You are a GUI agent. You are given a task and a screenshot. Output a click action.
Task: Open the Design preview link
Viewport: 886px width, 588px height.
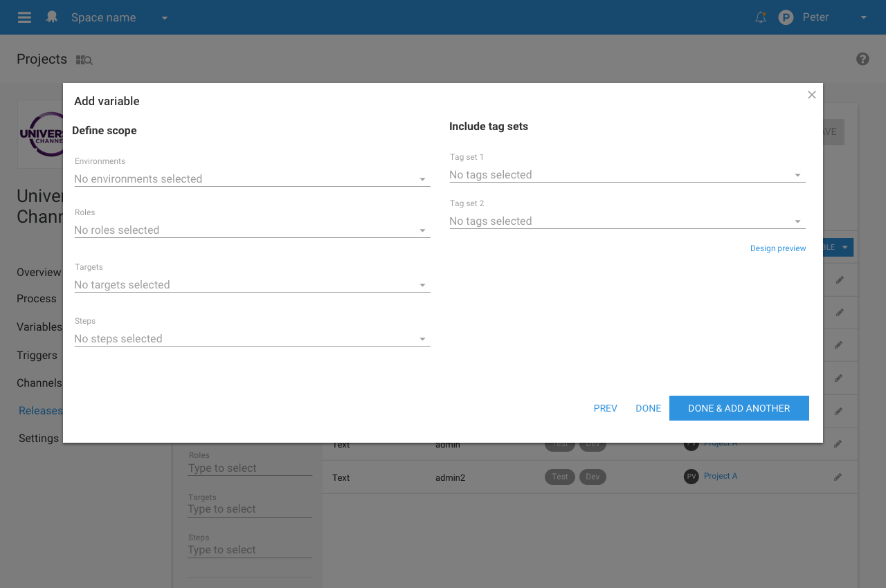point(778,248)
